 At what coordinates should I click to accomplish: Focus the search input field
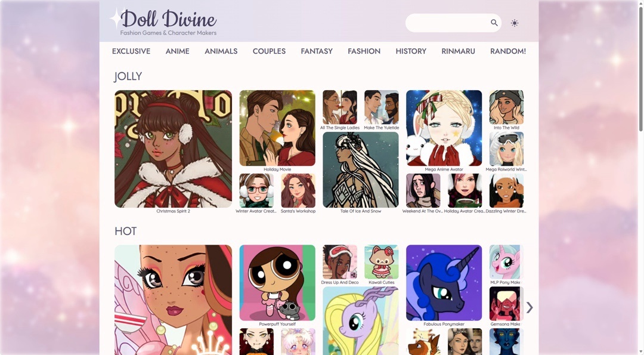[x=448, y=23]
